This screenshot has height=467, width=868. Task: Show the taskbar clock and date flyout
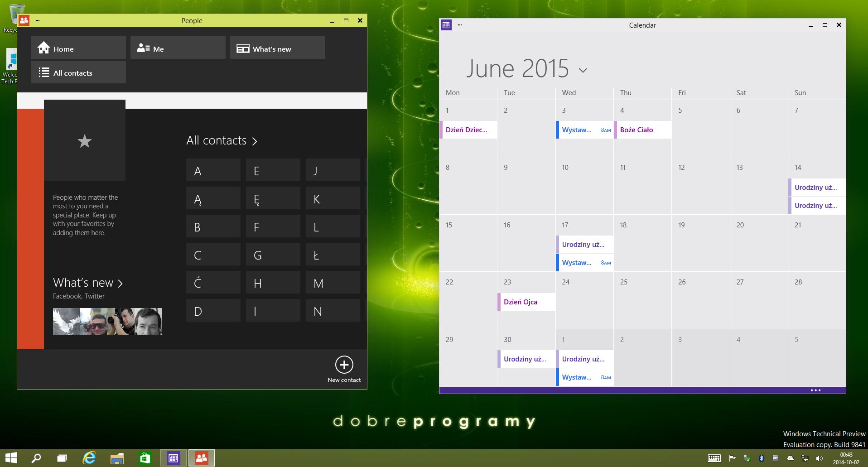pyautogui.click(x=846, y=458)
